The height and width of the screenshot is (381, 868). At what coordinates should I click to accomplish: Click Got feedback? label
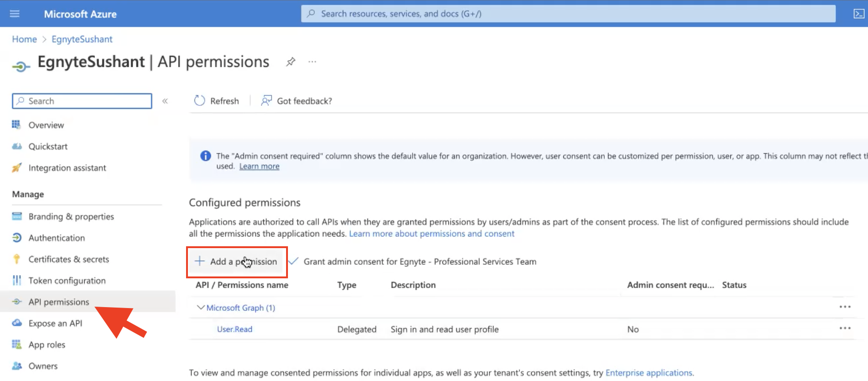pos(304,101)
